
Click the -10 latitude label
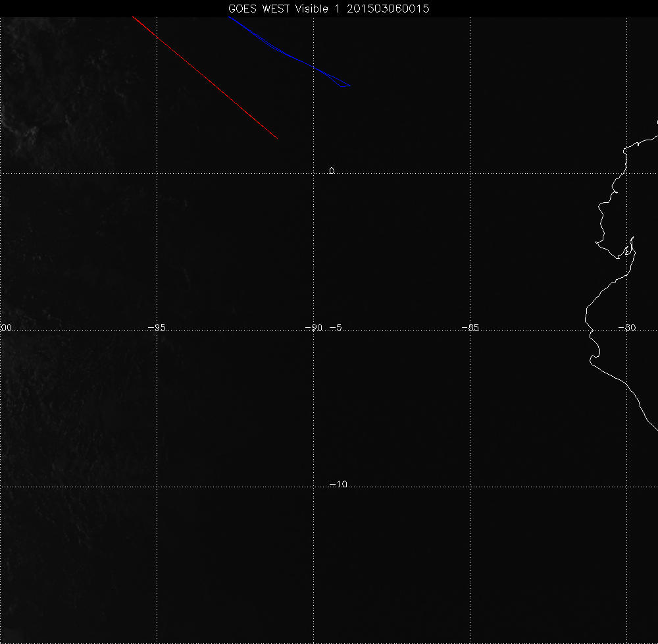338,485
